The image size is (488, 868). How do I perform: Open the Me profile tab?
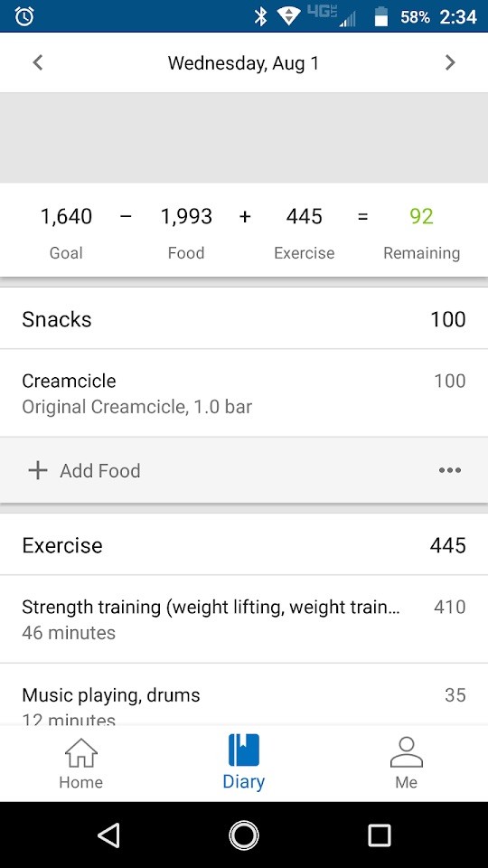click(406, 763)
